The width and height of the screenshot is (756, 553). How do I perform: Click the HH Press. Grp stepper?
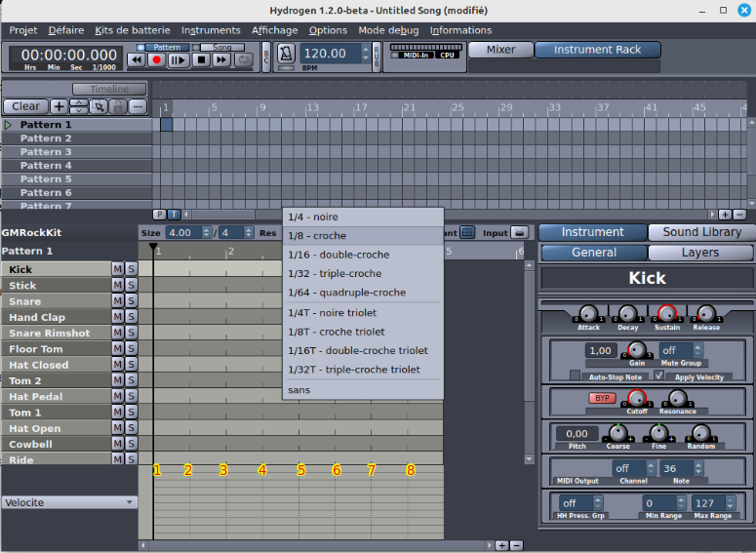(598, 503)
